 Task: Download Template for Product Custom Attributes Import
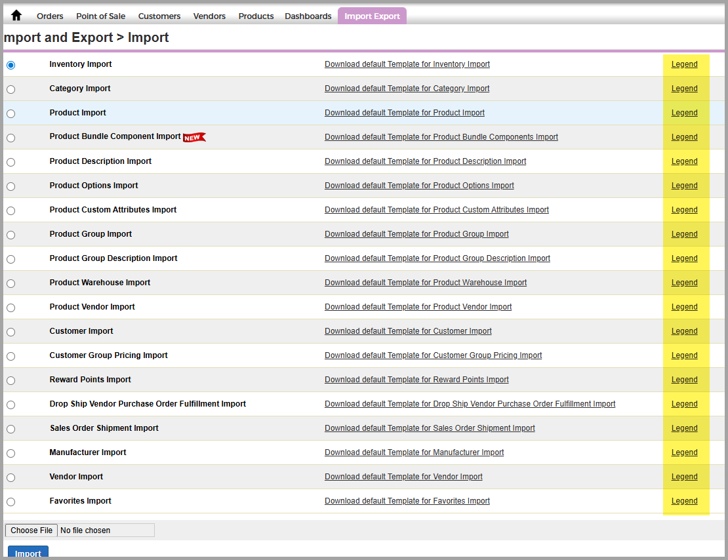coord(436,209)
